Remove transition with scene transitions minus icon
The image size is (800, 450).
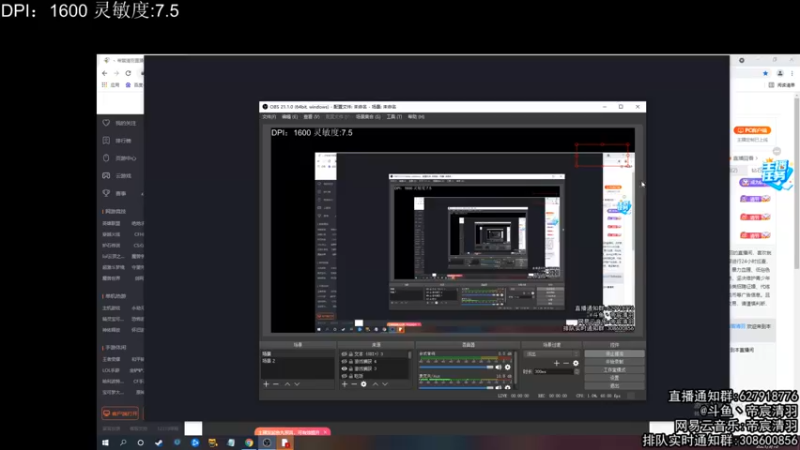(566, 363)
